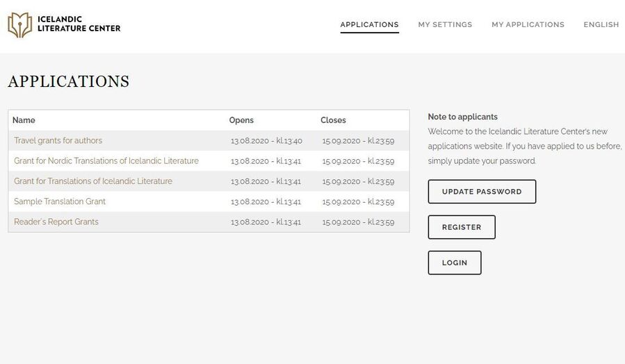This screenshot has height=364, width=625.
Task: Open Grant for Translations of Icelandic Literature
Action: 93,181
